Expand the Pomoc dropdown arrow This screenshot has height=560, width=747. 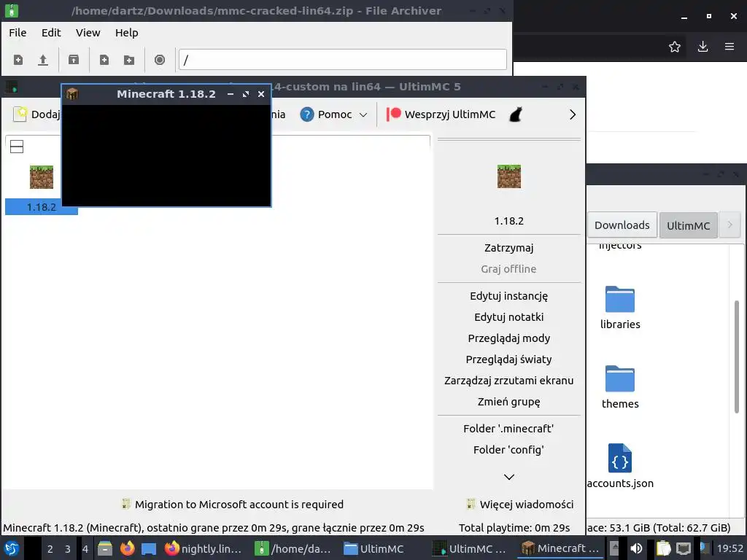click(363, 114)
